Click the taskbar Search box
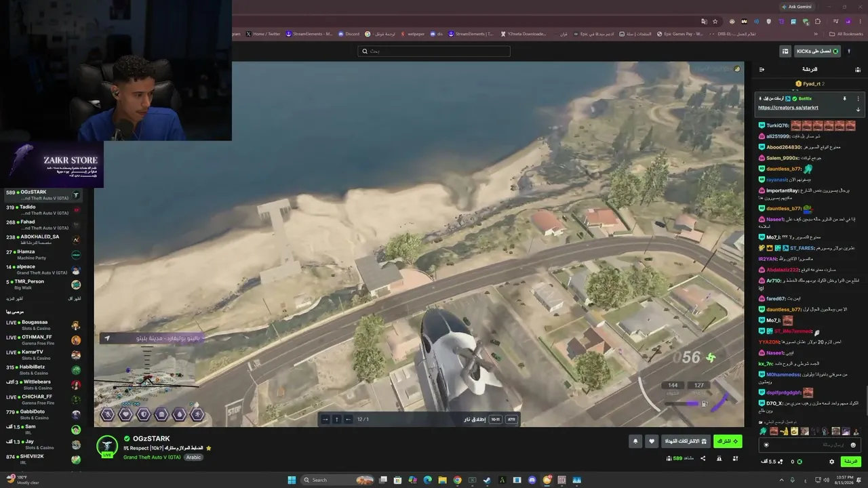This screenshot has height=488, width=868. coord(338,480)
